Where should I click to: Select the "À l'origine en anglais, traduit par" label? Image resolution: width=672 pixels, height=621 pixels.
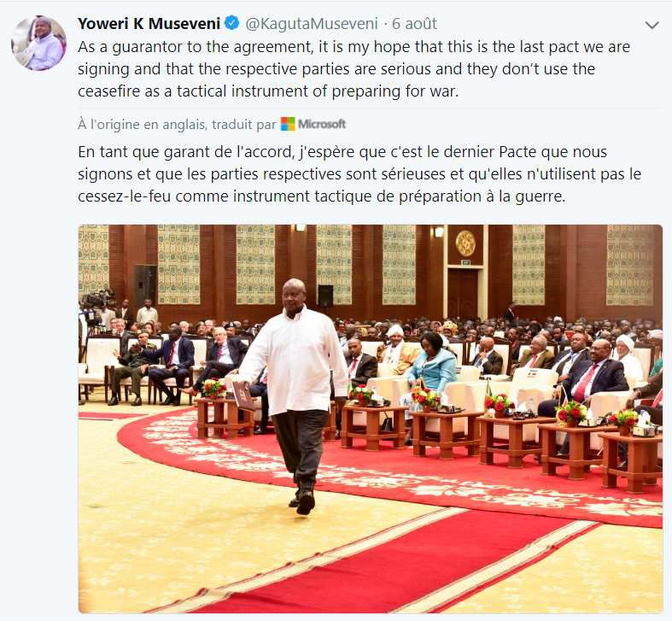click(x=177, y=125)
